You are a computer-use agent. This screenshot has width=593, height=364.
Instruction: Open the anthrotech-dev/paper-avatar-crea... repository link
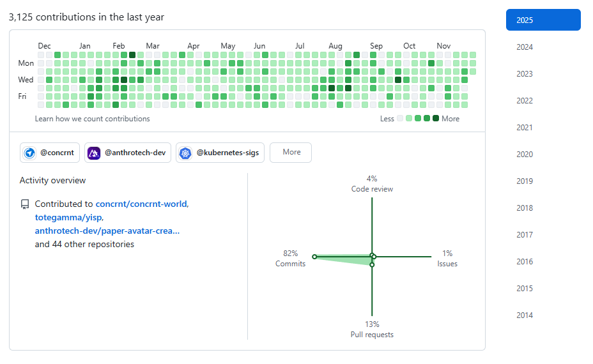(107, 231)
